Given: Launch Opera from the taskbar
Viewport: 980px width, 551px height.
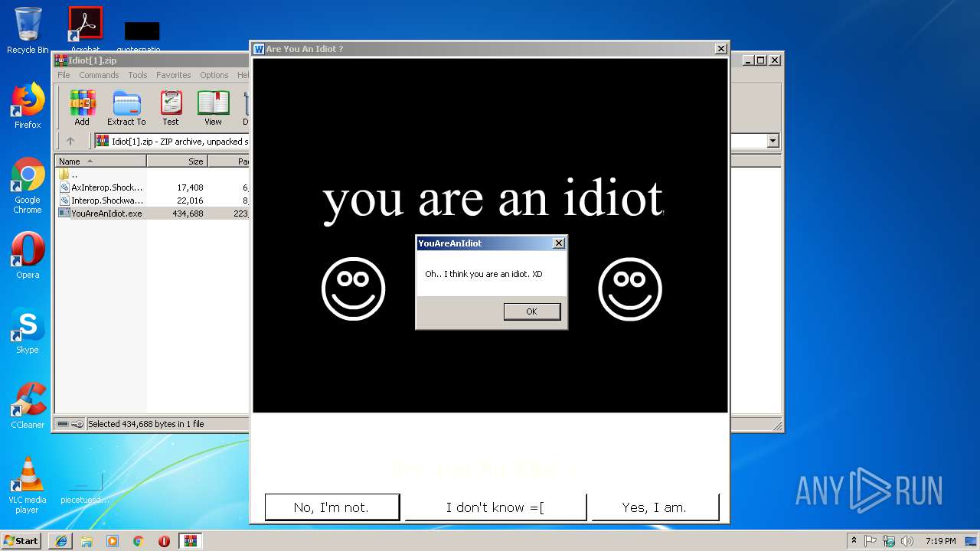Looking at the screenshot, I should point(164,541).
